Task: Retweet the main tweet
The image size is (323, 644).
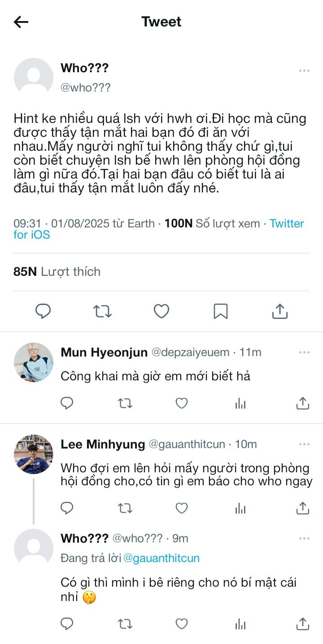Action: pyautogui.click(x=102, y=311)
